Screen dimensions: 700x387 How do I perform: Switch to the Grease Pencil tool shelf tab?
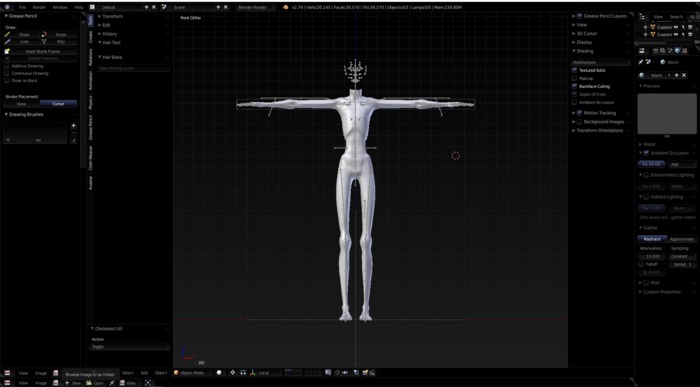91,128
